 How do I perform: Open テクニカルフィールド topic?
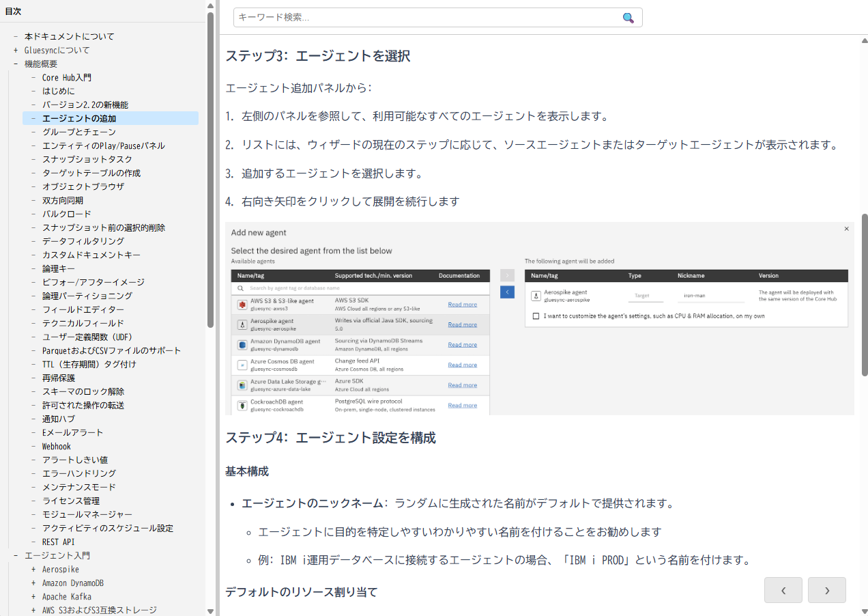[x=83, y=324]
